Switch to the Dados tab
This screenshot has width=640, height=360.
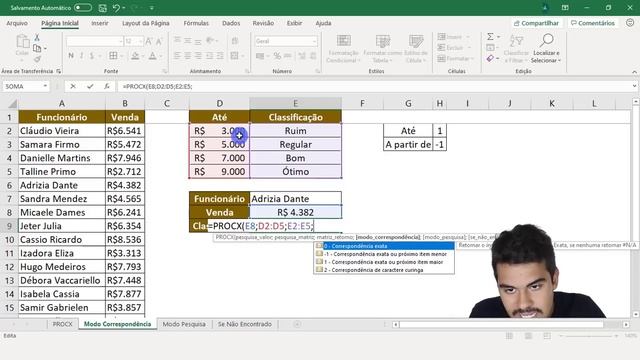click(231, 23)
